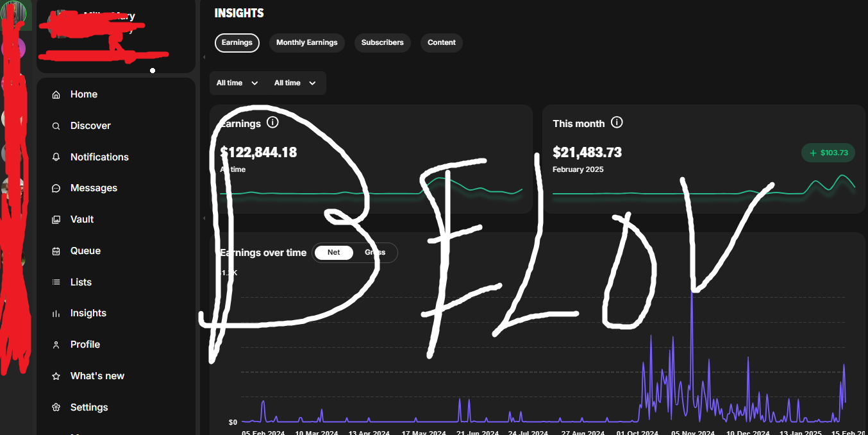
Task: Click the info icon next to This month
Action: (x=617, y=123)
